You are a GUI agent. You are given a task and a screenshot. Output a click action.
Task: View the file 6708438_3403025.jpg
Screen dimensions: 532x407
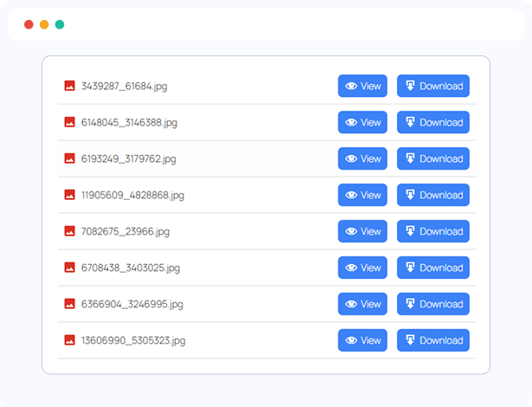click(x=362, y=268)
